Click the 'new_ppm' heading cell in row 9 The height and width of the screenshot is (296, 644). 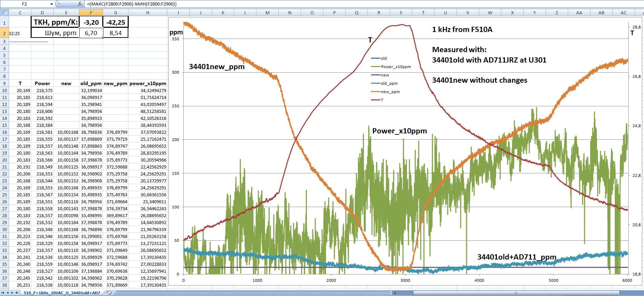[116, 83]
